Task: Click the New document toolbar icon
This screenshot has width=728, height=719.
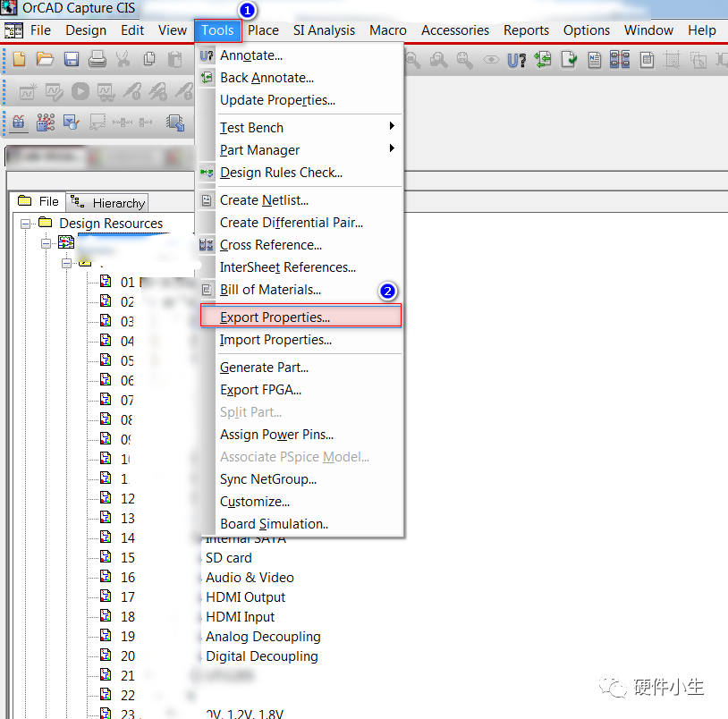Action: tap(19, 59)
